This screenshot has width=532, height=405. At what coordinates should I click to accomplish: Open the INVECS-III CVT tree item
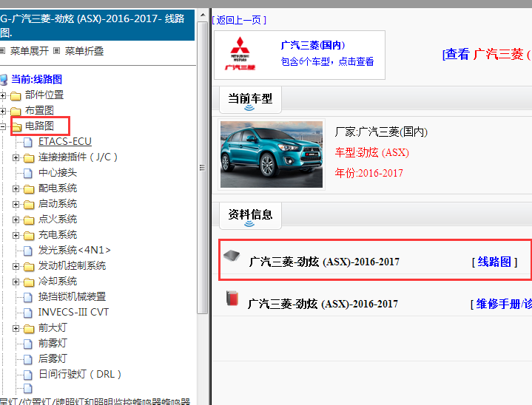pos(73,312)
